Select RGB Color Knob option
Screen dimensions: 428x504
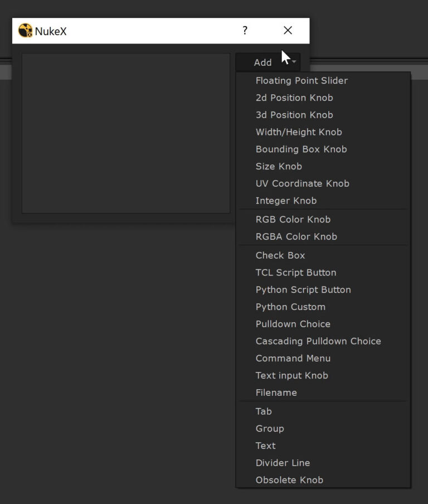click(293, 219)
